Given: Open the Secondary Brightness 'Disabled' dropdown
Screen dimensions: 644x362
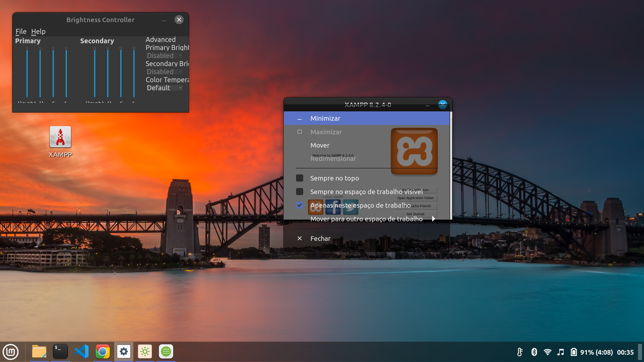Looking at the screenshot, I should tap(164, 72).
